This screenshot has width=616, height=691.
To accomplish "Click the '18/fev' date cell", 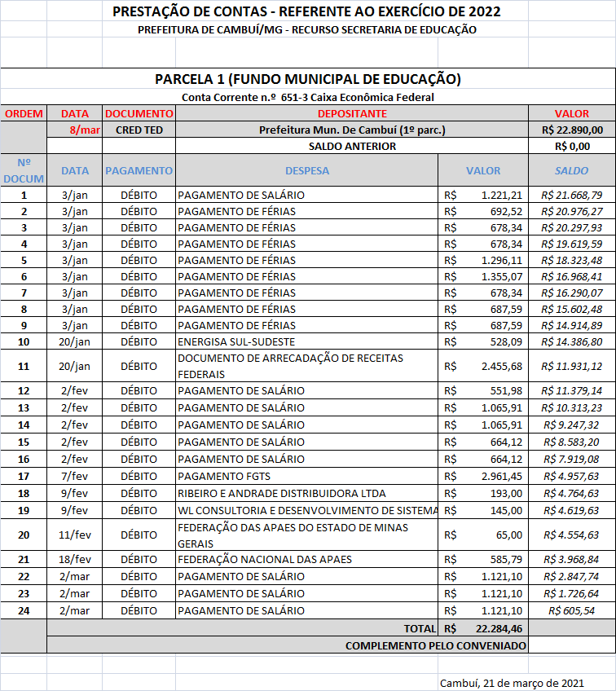I will 74,559.
